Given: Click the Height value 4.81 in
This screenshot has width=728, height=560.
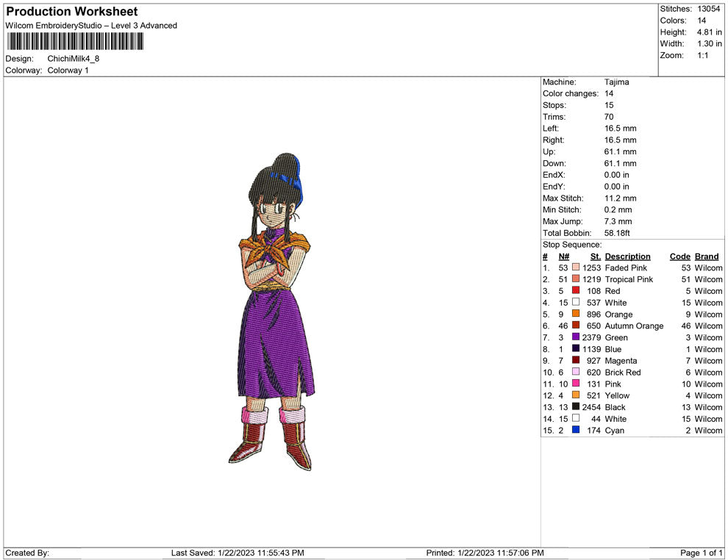Looking at the screenshot, I should click(x=710, y=32).
